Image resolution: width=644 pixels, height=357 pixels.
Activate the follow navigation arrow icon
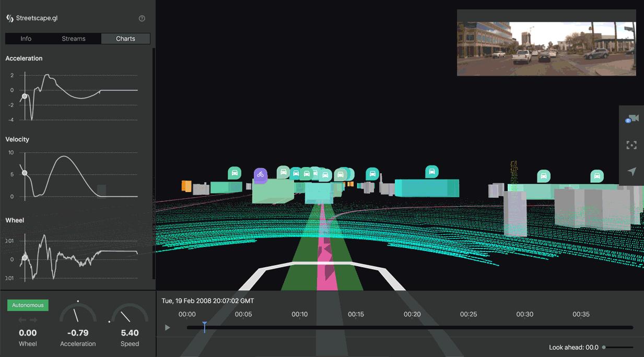point(631,171)
